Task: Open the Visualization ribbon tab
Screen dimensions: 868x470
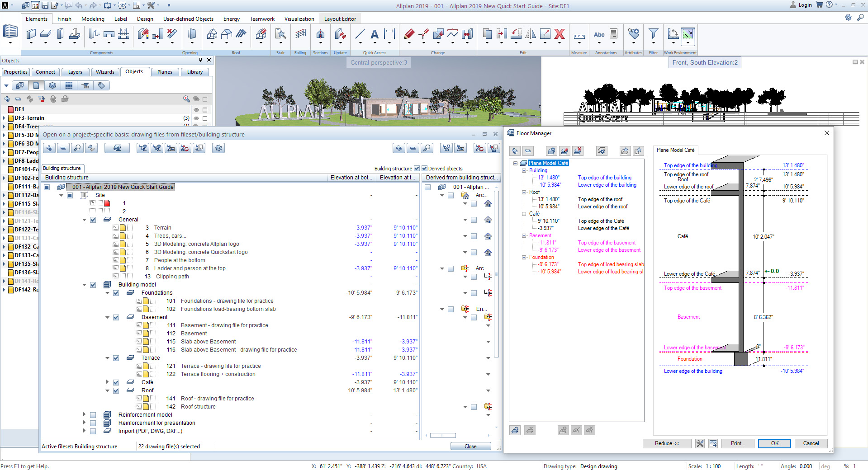Action: click(x=299, y=19)
